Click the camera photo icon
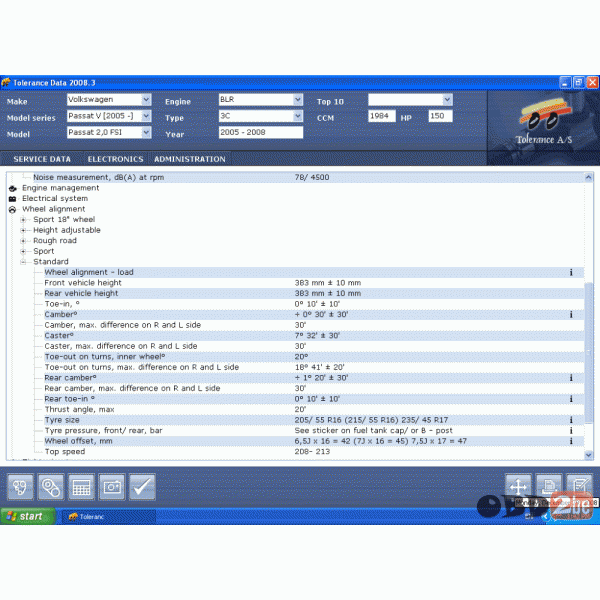 tap(112, 487)
